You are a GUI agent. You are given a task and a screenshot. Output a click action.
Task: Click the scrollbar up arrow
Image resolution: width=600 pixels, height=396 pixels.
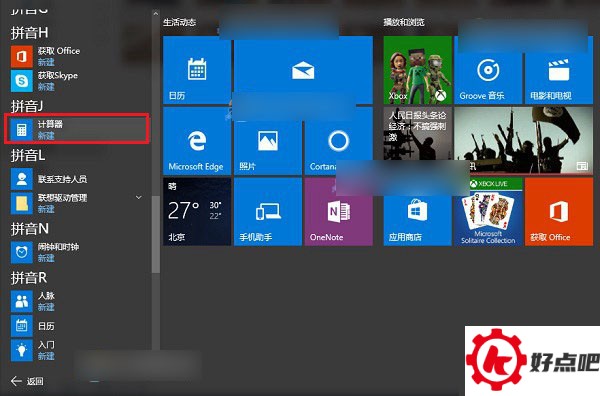pos(155,13)
